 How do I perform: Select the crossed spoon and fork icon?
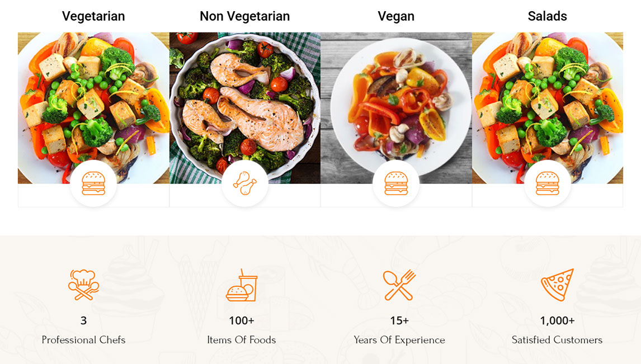coord(399,284)
